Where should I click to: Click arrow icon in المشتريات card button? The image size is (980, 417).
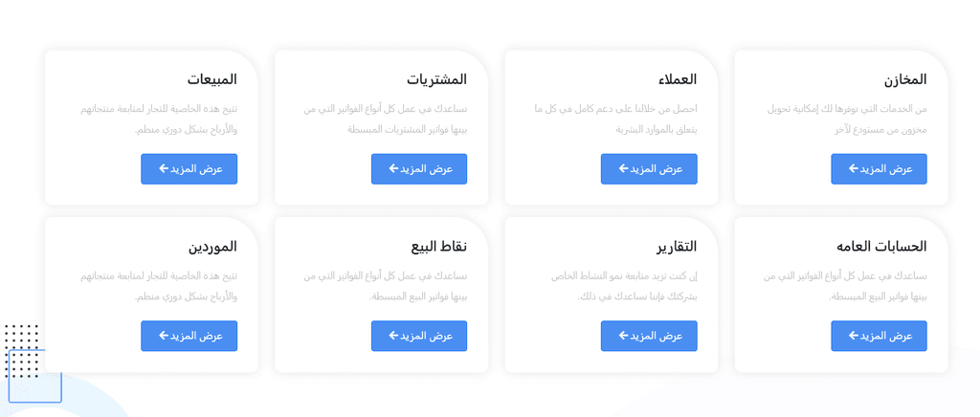393,168
